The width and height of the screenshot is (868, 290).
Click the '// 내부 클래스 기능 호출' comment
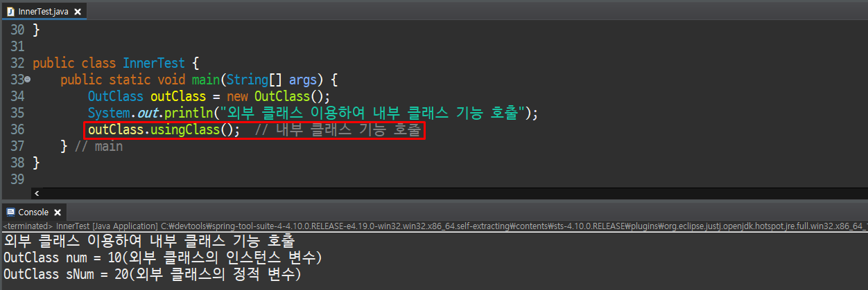click(338, 129)
